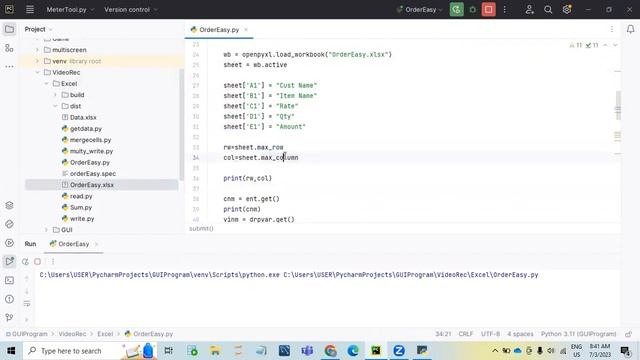Open Project view dropdown
Image resolution: width=640 pixels, height=360 pixels.
(x=38, y=29)
